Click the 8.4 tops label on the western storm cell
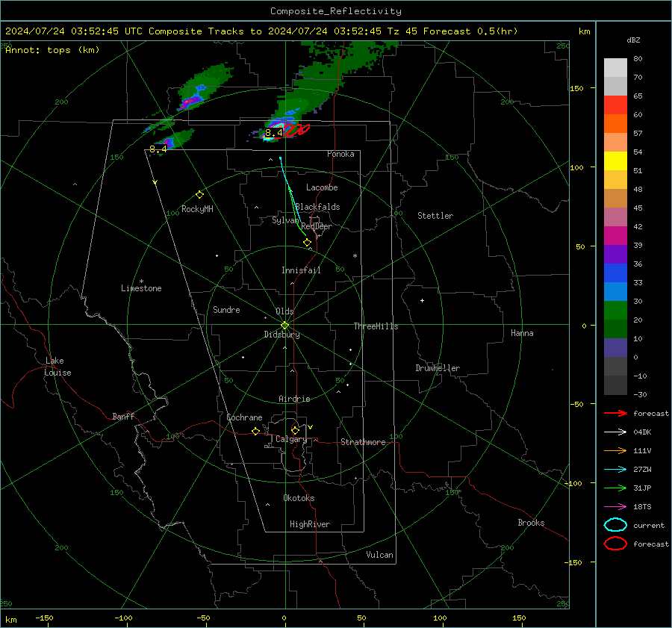 pyautogui.click(x=158, y=149)
